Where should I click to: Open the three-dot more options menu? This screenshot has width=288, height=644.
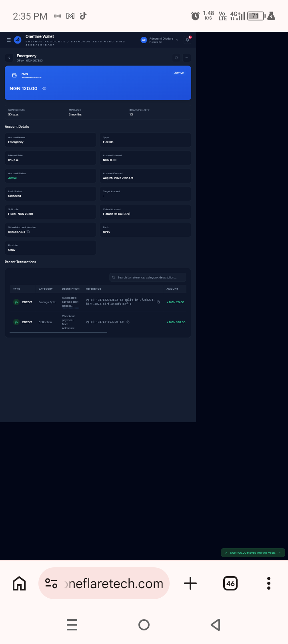click(187, 58)
